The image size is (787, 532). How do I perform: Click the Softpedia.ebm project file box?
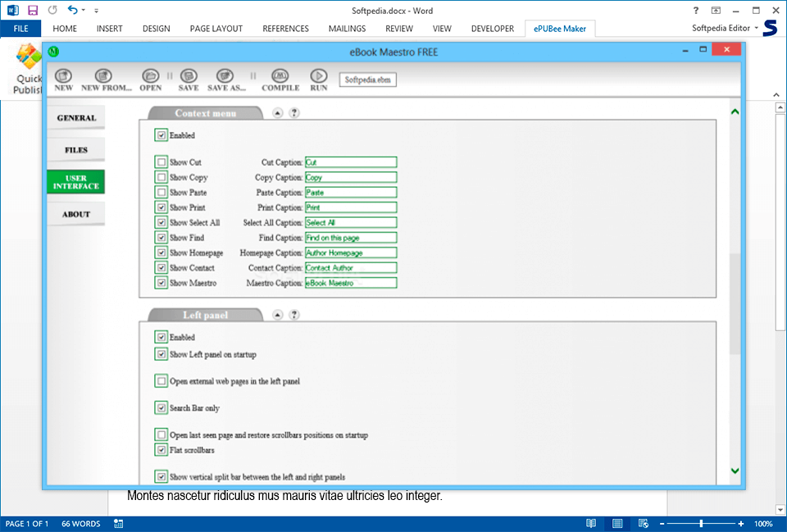[367, 80]
